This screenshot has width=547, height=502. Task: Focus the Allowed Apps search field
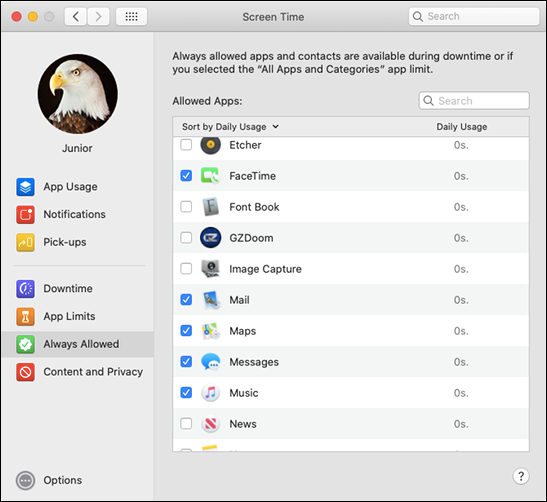pos(474,101)
